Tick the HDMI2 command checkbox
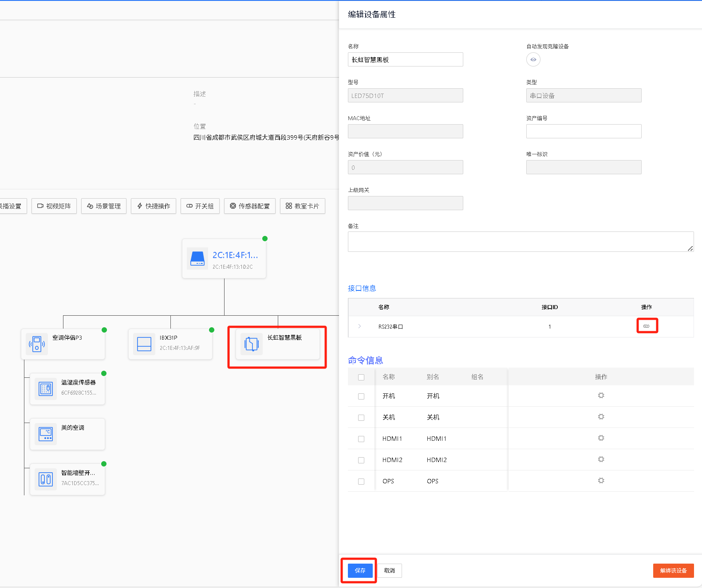The image size is (702, 588). (x=361, y=460)
